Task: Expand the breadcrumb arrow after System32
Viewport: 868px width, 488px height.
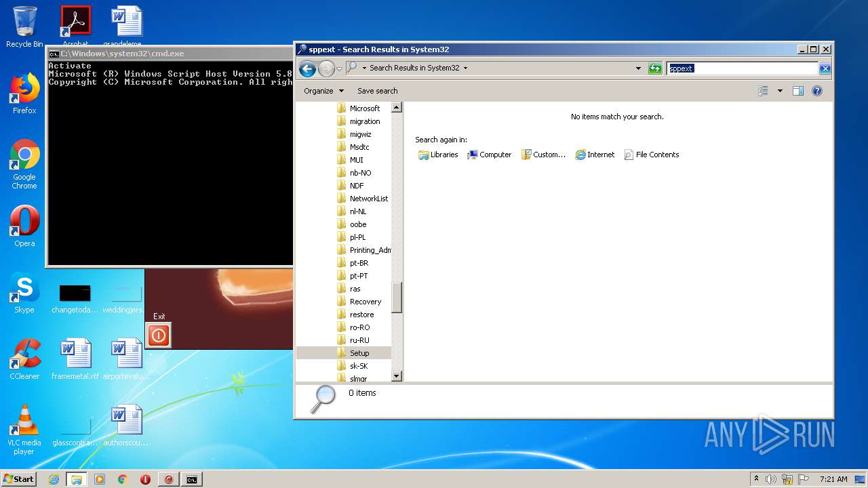Action: click(465, 68)
